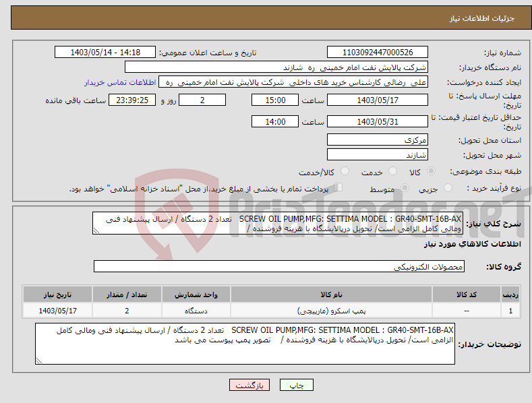Click the نام کالا column header
Viewport: 532px width, 403px height.
point(331,294)
